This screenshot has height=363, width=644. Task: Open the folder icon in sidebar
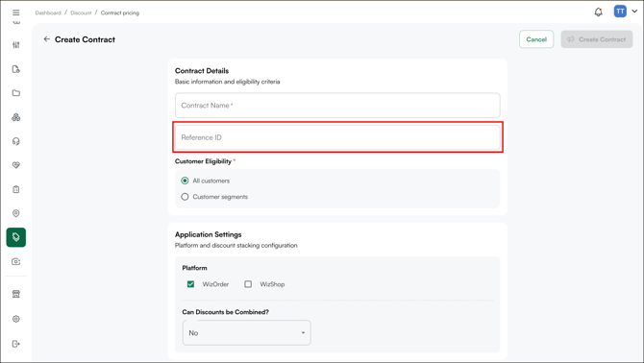16,93
